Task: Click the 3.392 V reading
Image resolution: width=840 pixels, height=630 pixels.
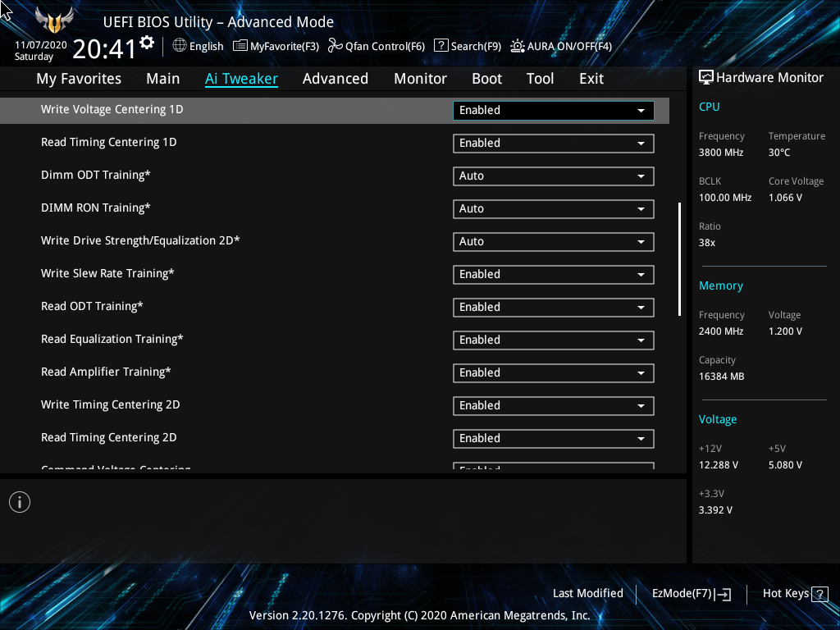Action: [x=715, y=510]
